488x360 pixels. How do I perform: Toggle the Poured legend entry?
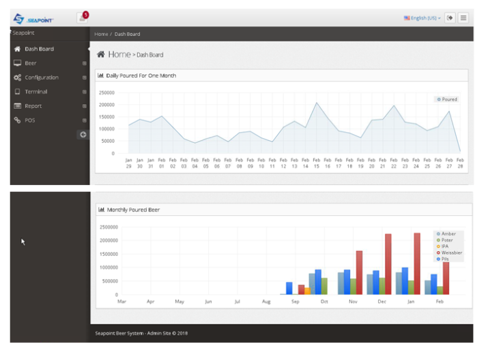[x=447, y=99]
